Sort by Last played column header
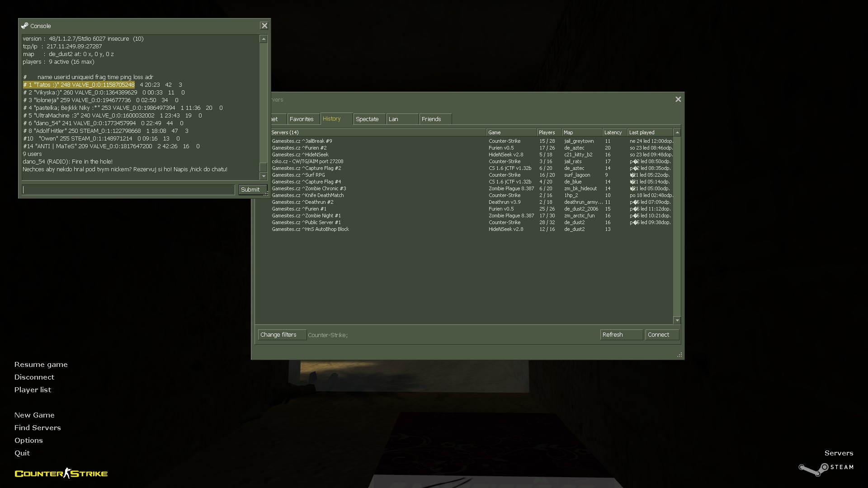Screen dimensions: 868x488 click(x=650, y=132)
